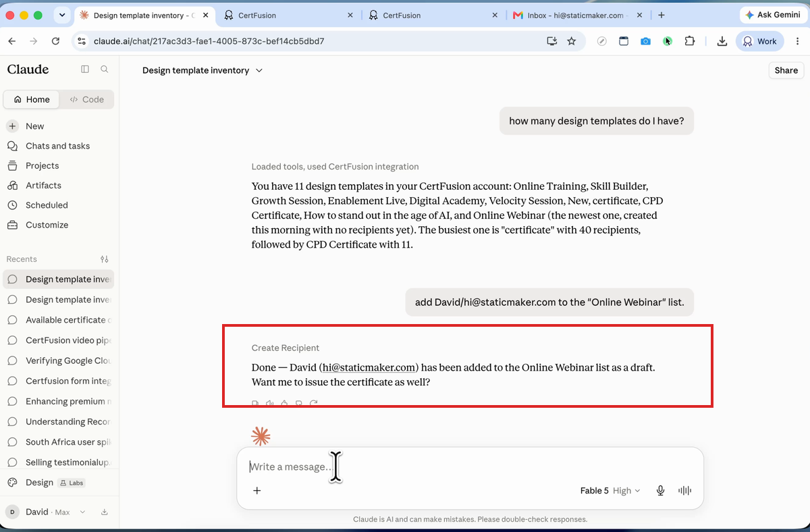Open recent chat 'CertFusion video pipe'

(x=59, y=340)
